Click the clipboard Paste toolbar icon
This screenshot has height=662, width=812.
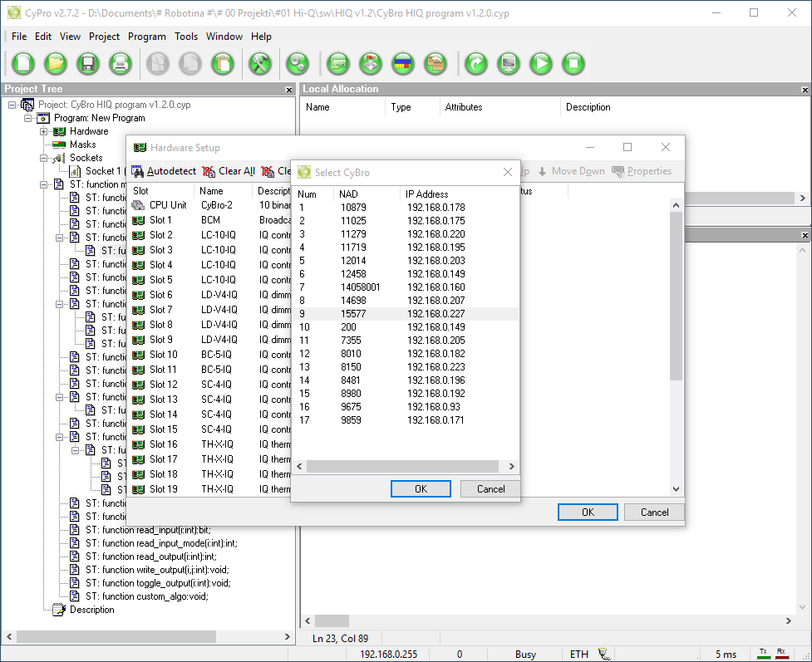click(222, 63)
